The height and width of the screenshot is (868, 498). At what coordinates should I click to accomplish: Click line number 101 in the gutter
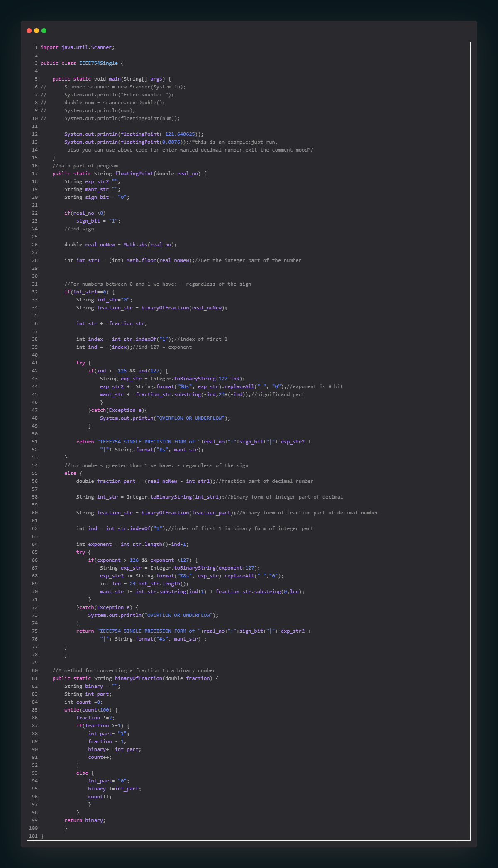tap(34, 836)
